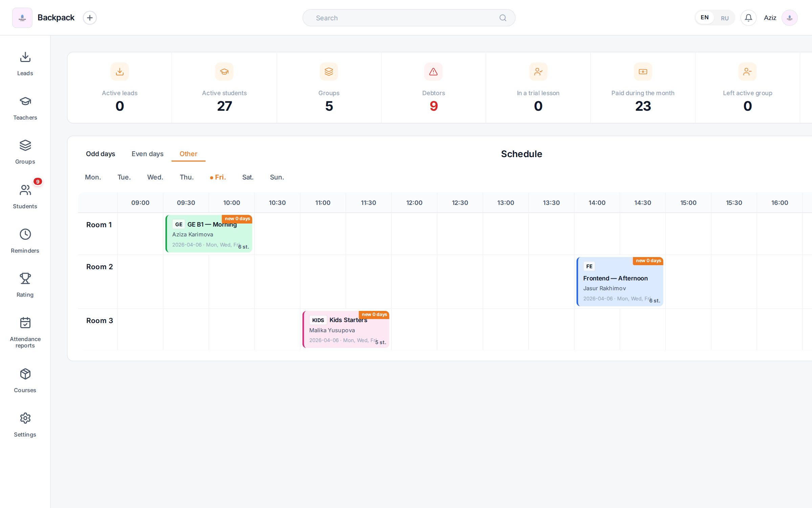Click the Left active group icon
The width and height of the screenshot is (812, 508).
click(x=747, y=71)
